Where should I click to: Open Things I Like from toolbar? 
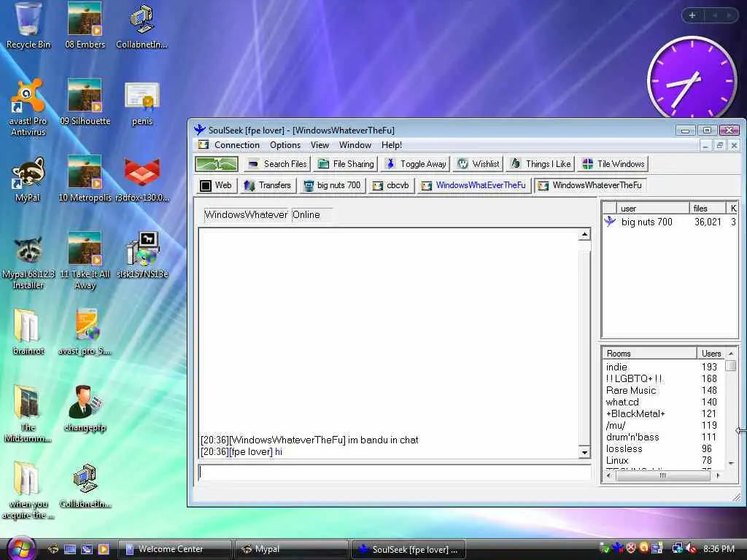541,164
